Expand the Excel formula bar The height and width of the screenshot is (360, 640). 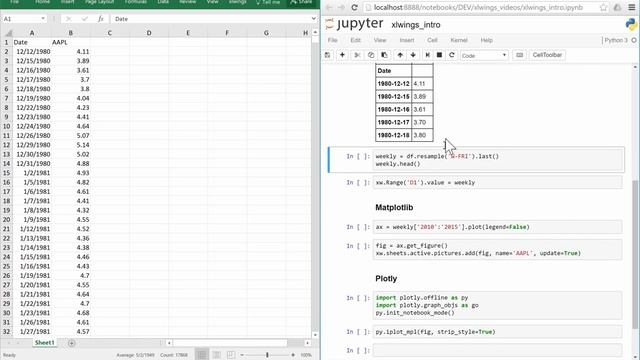[x=313, y=19]
